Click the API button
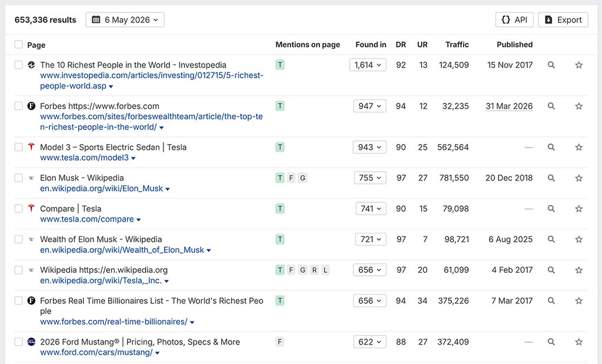 [x=514, y=19]
